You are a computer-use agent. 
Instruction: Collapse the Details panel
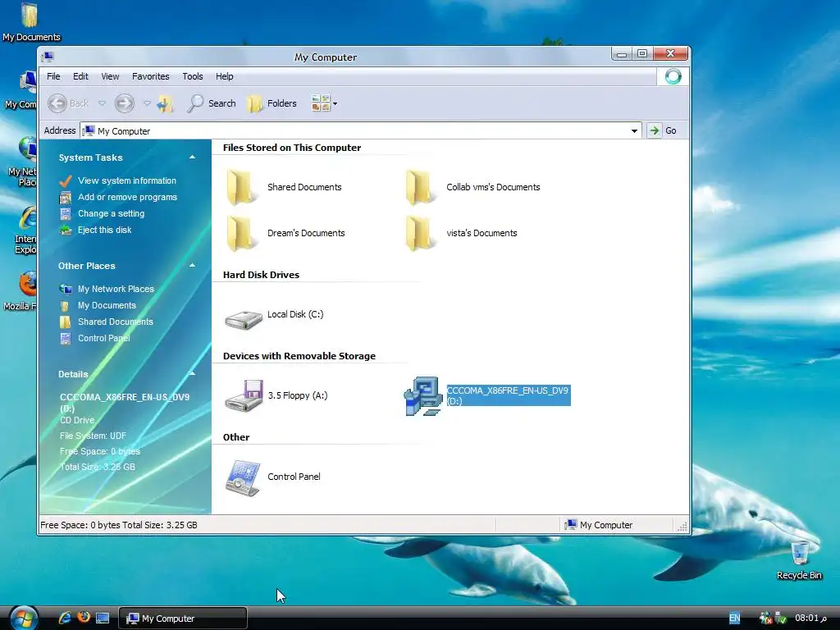(x=192, y=373)
